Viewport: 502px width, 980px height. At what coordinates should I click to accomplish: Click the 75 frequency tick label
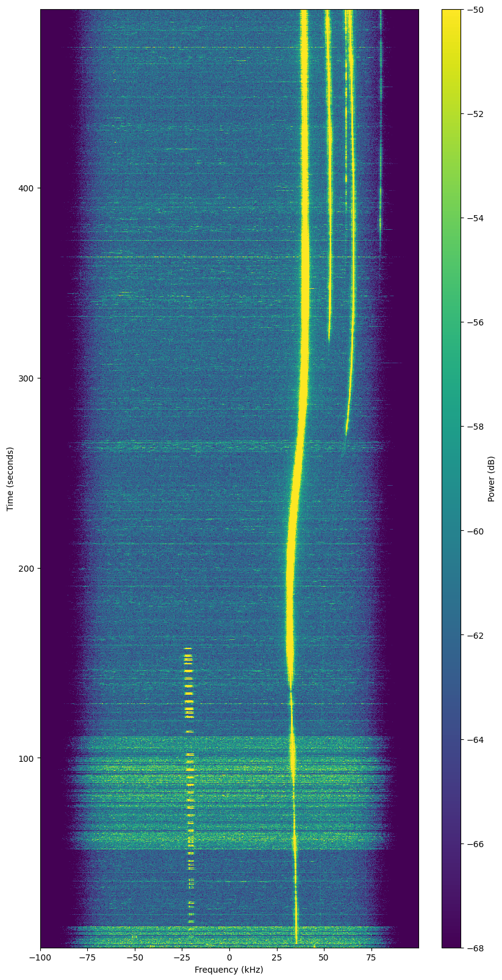pyautogui.click(x=371, y=957)
